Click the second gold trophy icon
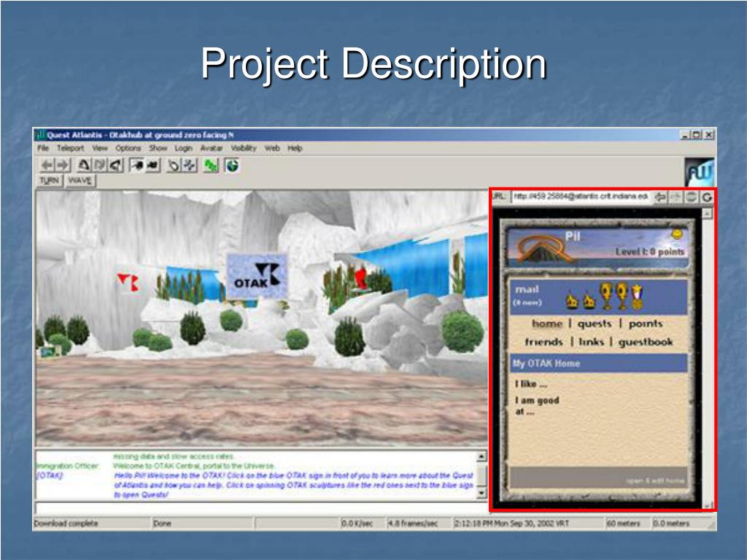Viewport: 747px width, 560px height. pyautogui.click(x=622, y=296)
